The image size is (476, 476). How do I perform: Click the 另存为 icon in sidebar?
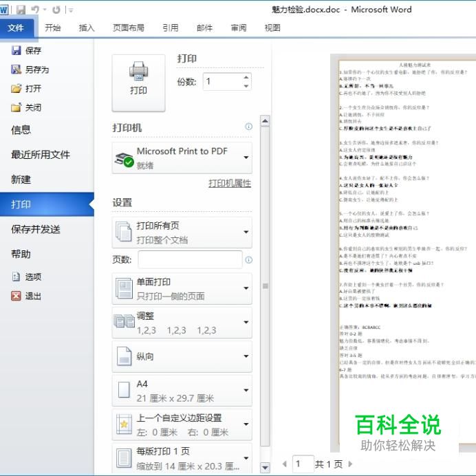pyautogui.click(x=16, y=69)
